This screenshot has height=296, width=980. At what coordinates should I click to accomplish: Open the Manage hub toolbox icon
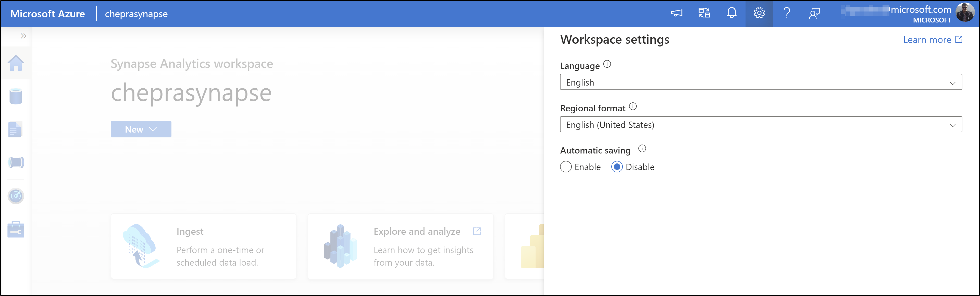pos(16,229)
